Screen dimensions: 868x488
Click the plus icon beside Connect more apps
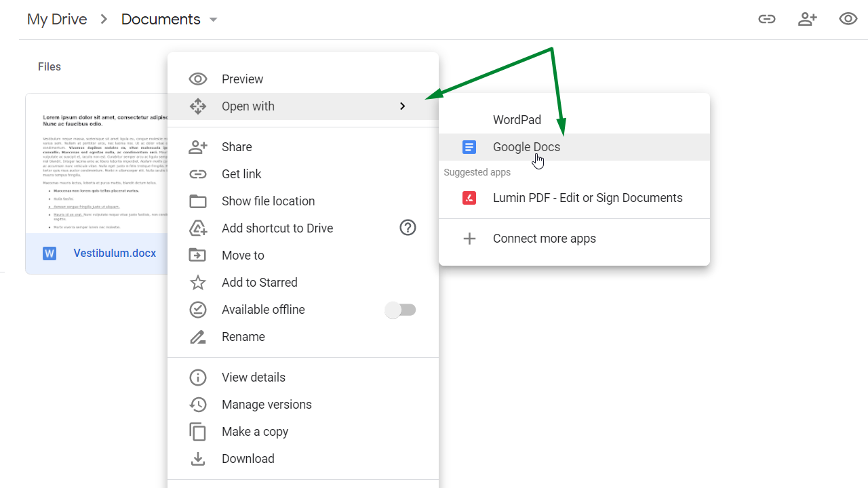[x=469, y=239]
